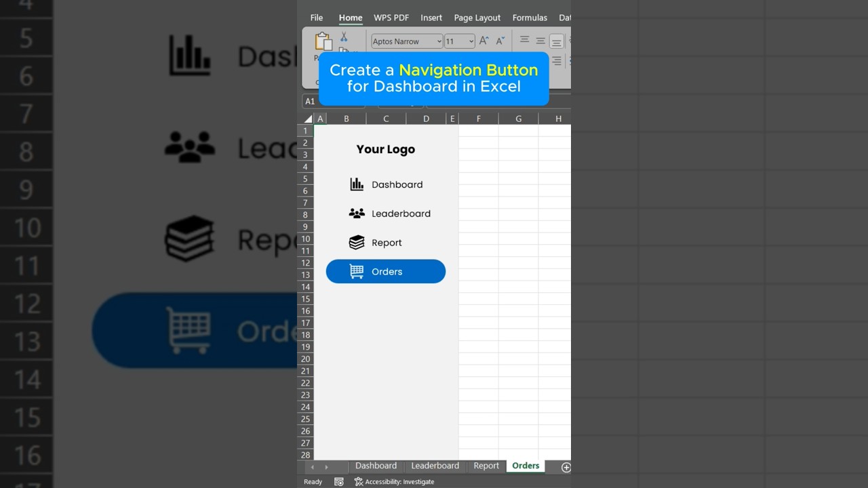Image resolution: width=868 pixels, height=488 pixels.
Task: Increase font size with the larger A
Action: point(484,41)
